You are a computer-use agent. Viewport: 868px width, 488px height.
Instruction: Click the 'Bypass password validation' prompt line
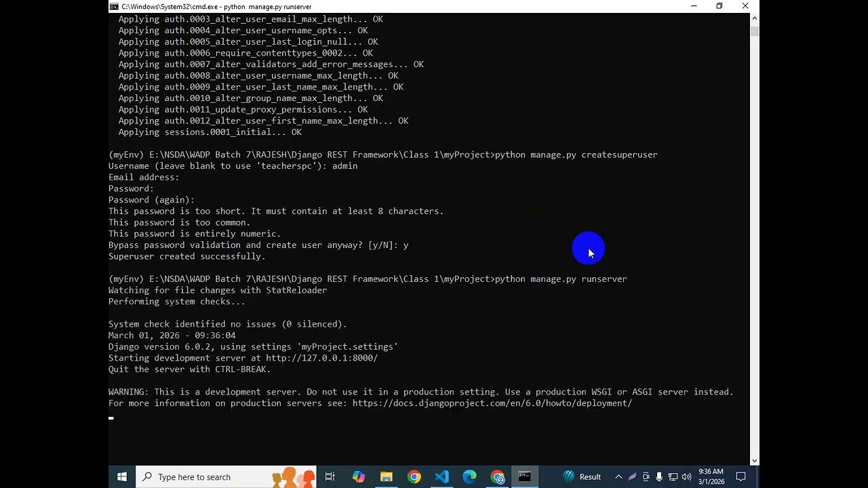point(258,245)
